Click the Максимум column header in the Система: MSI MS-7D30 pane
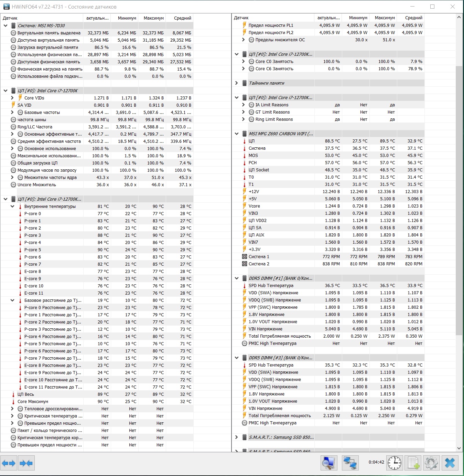464x476 pixels. click(x=152, y=18)
